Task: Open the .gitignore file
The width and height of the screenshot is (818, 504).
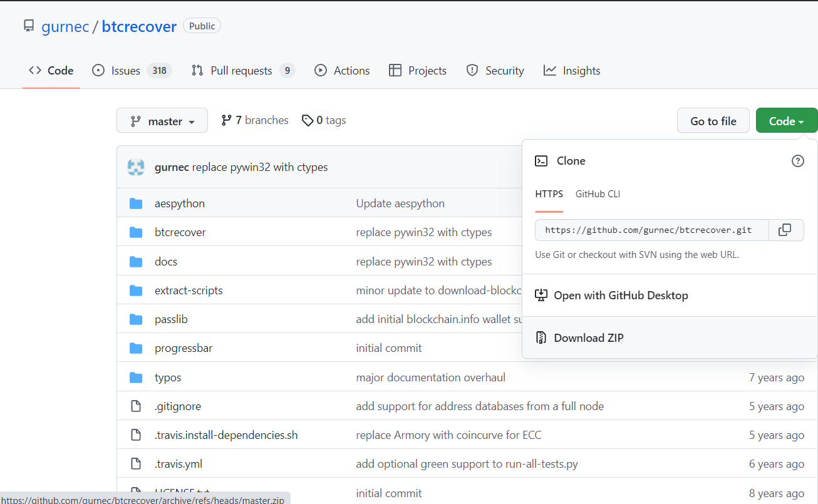Action: pos(178,406)
